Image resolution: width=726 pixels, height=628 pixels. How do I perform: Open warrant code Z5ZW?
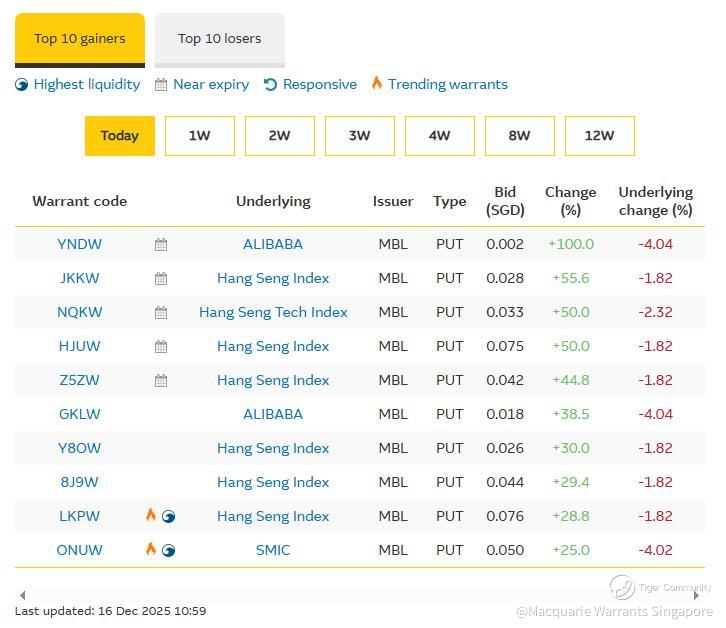(80, 380)
